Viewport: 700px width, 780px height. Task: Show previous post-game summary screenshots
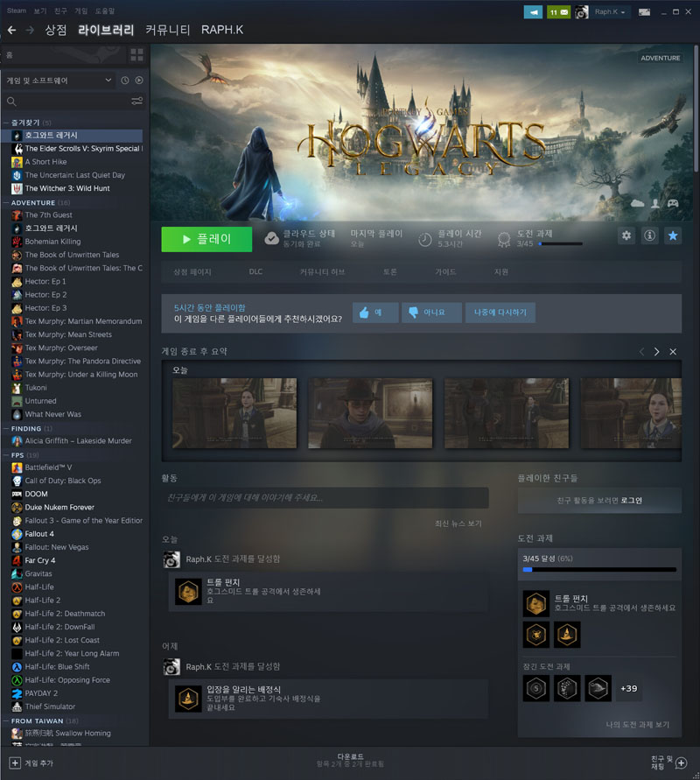pos(642,352)
